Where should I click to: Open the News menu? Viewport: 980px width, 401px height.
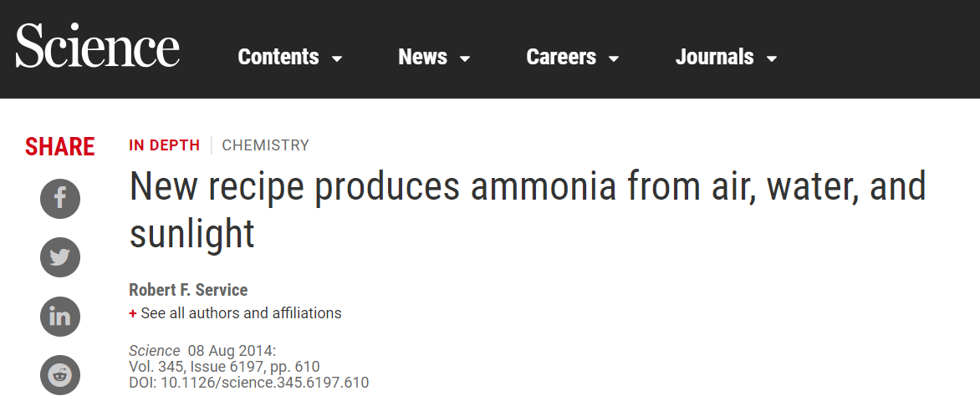434,57
